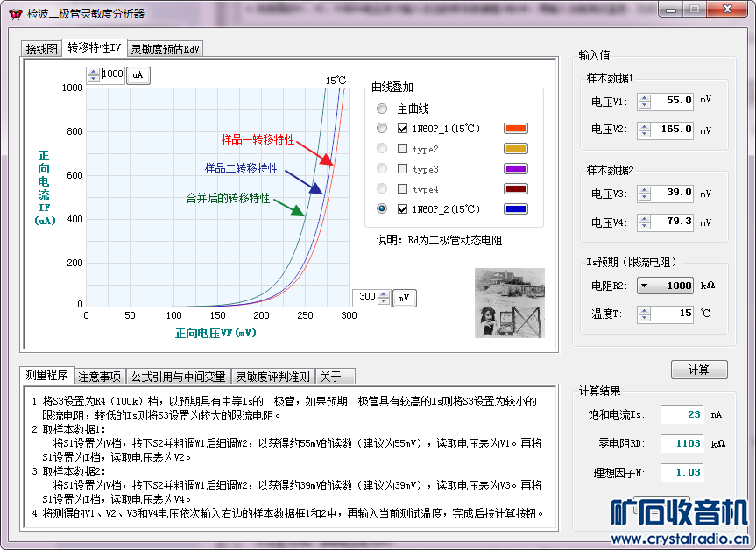Click the 合并后的转移特性 chart label
This screenshot has height=550, width=756.
228,198
